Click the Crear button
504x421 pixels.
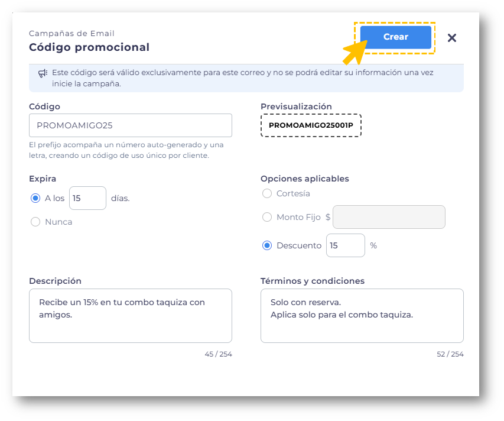[395, 37]
